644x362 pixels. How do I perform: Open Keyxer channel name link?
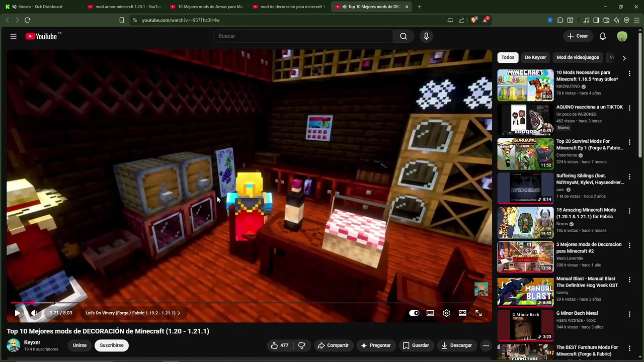click(x=32, y=342)
